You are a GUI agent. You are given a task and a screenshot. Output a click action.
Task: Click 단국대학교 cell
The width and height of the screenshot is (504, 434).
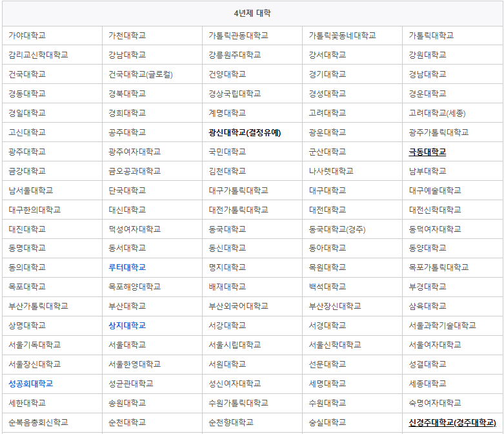pos(152,190)
